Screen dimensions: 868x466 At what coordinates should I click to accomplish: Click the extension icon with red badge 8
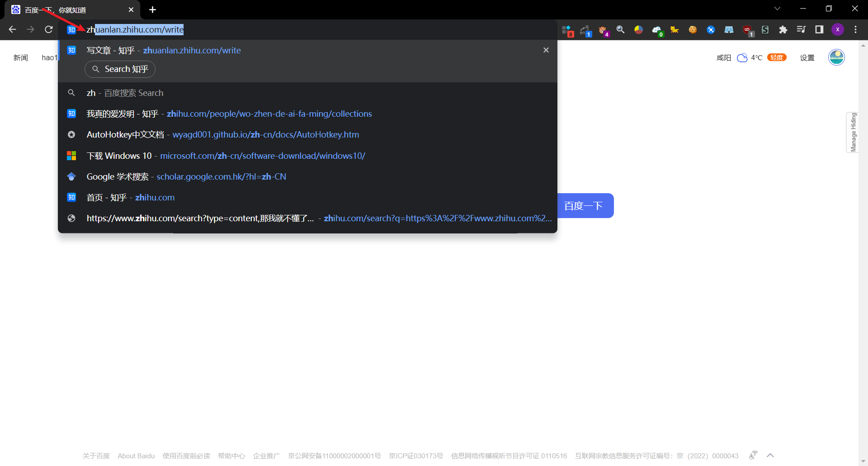567,30
